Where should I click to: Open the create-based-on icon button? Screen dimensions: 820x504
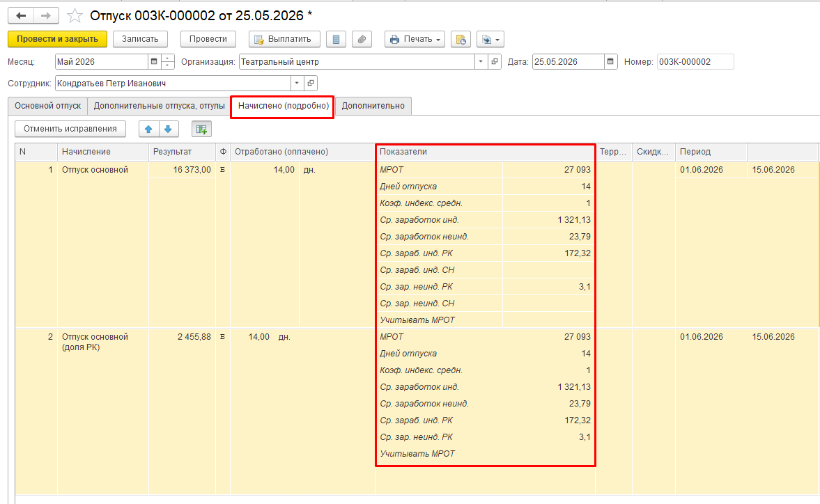click(490, 39)
